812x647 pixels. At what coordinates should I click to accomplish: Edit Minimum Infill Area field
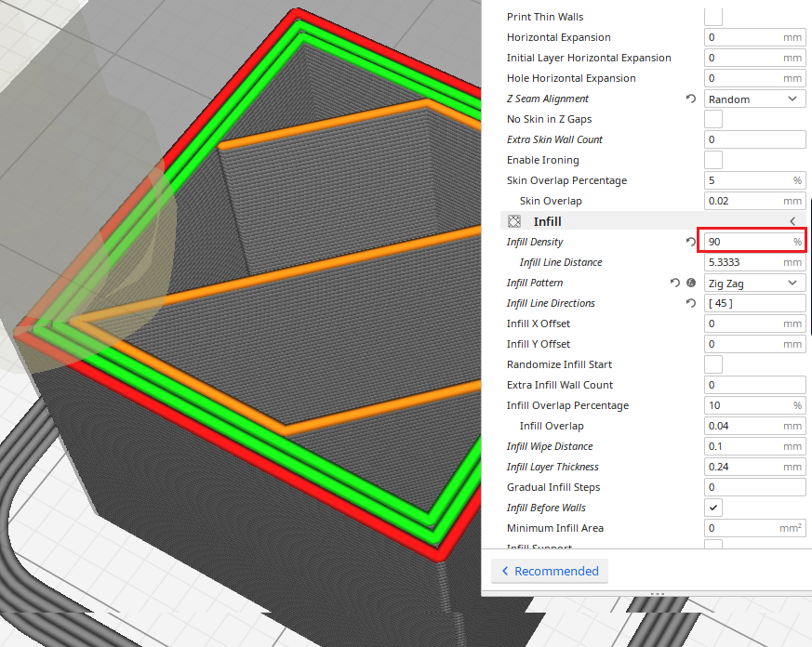754,528
